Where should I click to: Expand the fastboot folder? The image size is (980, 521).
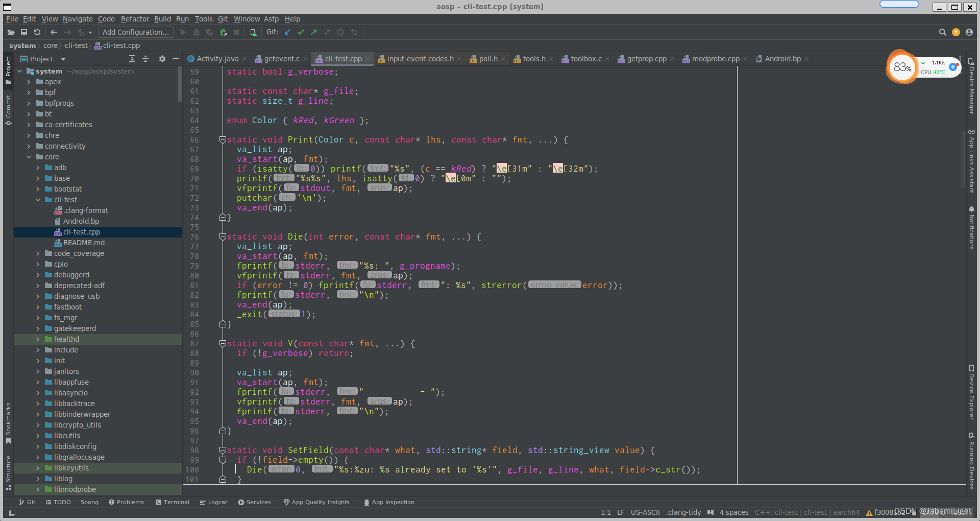(38, 307)
